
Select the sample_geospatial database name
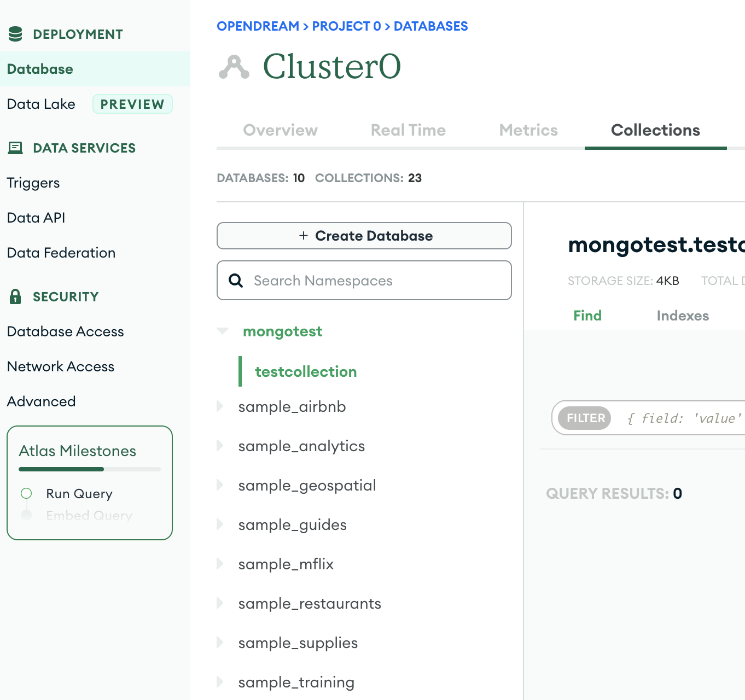(307, 486)
